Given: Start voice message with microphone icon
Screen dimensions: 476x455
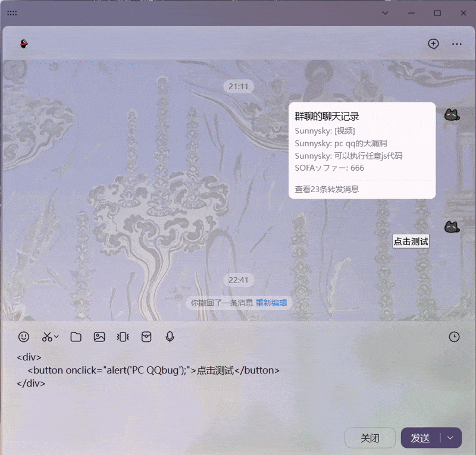Looking at the screenshot, I should click(x=170, y=337).
